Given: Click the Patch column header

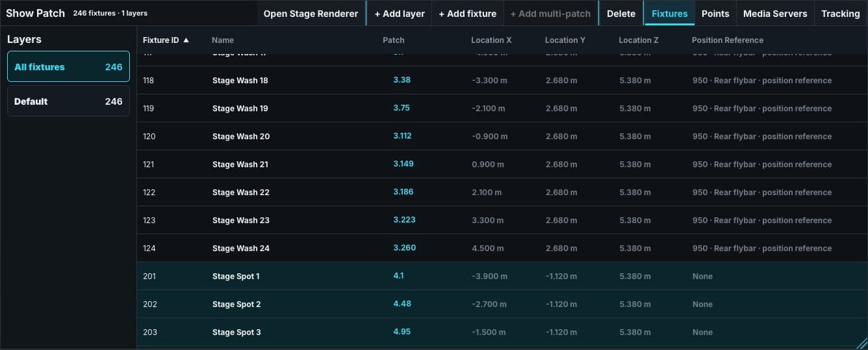Looking at the screenshot, I should tap(394, 40).
